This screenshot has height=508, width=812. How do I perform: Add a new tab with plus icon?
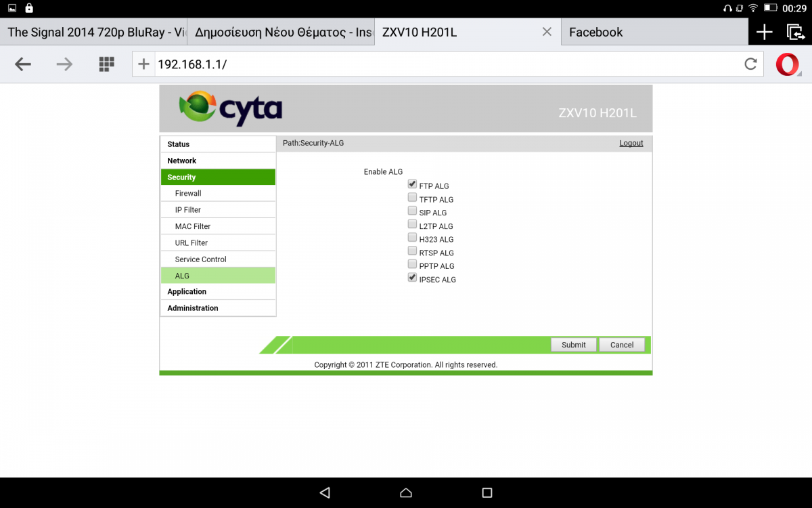click(764, 32)
